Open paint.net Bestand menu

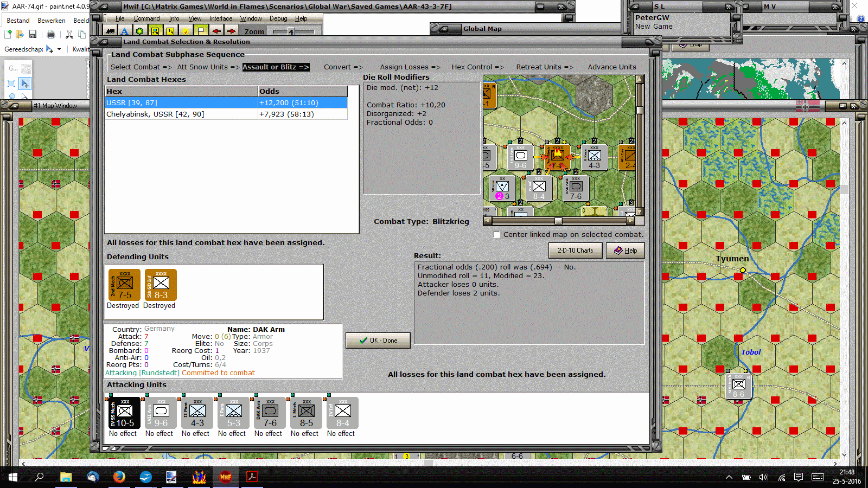(18, 21)
